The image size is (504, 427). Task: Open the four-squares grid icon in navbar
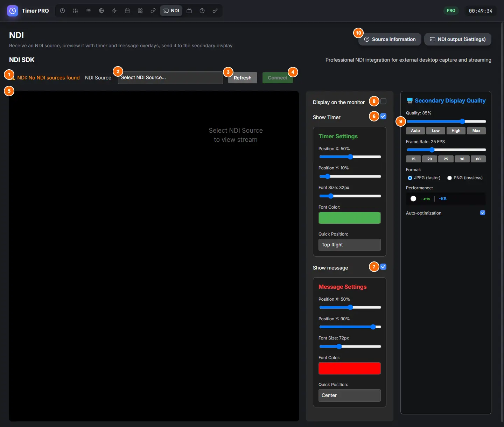pyautogui.click(x=140, y=11)
